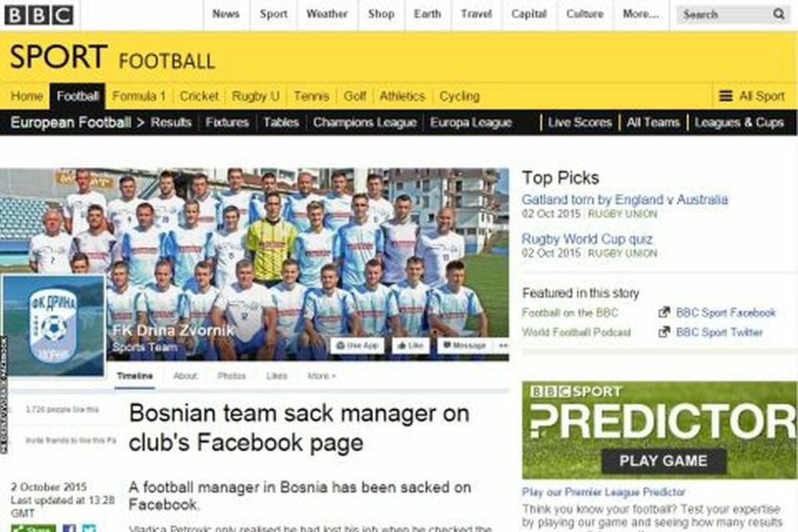This screenshot has height=532, width=798.
Task: Go to Champions League page
Action: [x=364, y=122]
